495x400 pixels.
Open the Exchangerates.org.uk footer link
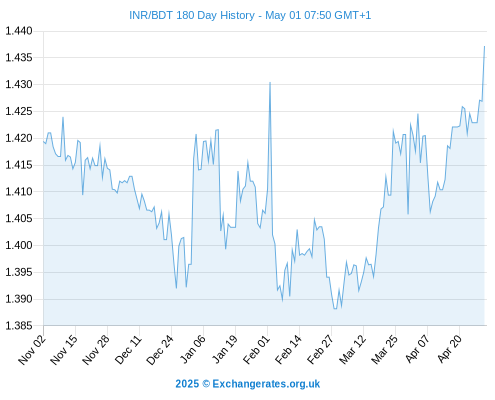point(248,384)
